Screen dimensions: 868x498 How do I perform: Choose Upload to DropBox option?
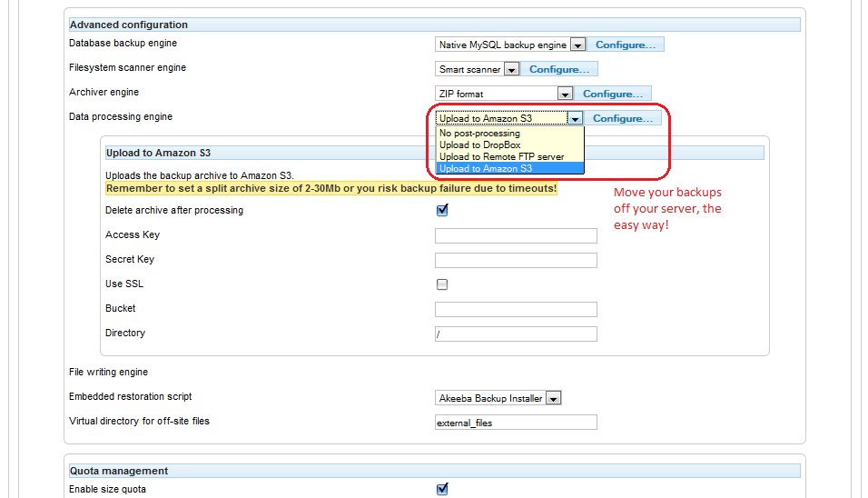(510, 144)
